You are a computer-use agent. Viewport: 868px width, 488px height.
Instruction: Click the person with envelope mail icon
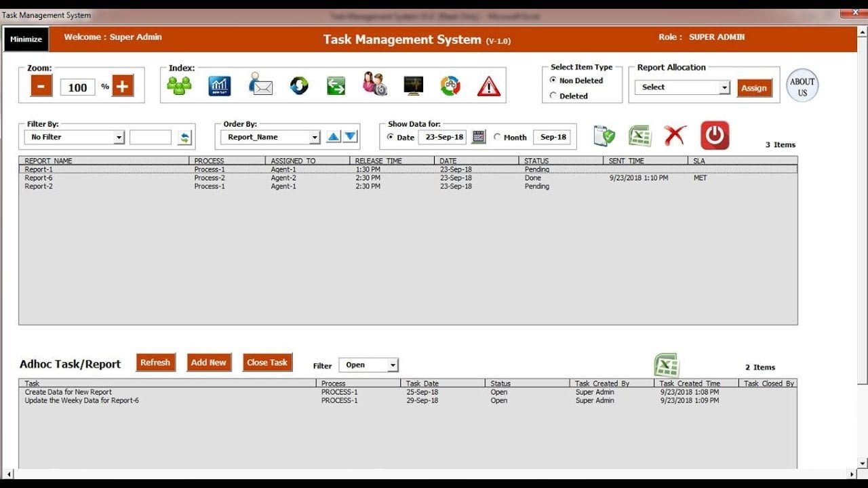click(260, 85)
